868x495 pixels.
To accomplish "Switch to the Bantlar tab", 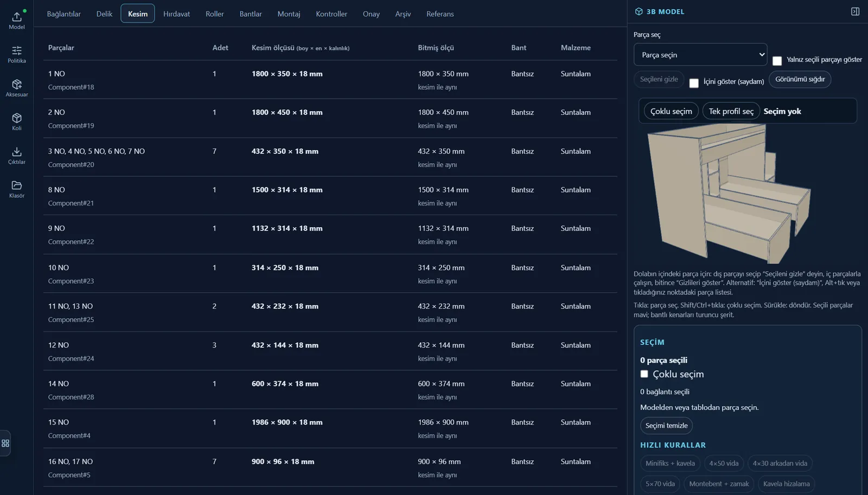I will tap(251, 14).
